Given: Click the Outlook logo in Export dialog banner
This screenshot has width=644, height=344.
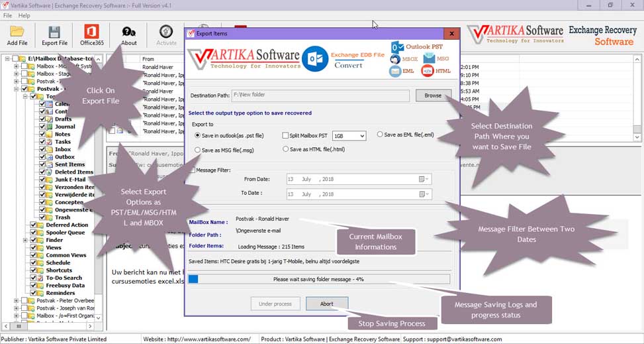Looking at the screenshot, I should click(x=315, y=59).
